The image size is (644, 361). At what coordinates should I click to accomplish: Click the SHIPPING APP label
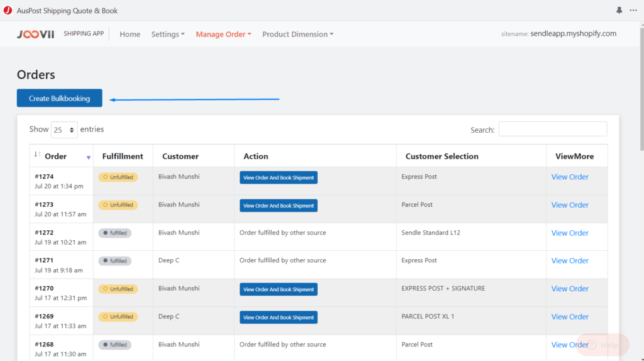(x=84, y=34)
